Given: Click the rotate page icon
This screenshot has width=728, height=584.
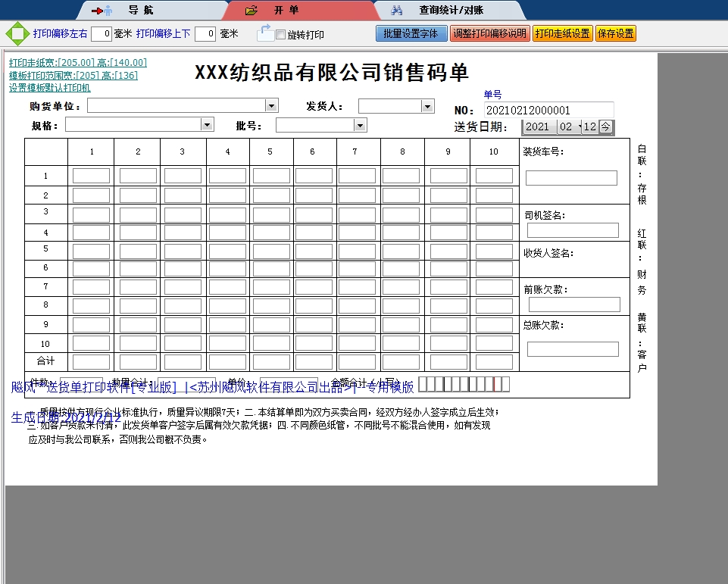Looking at the screenshot, I should pos(265,33).
